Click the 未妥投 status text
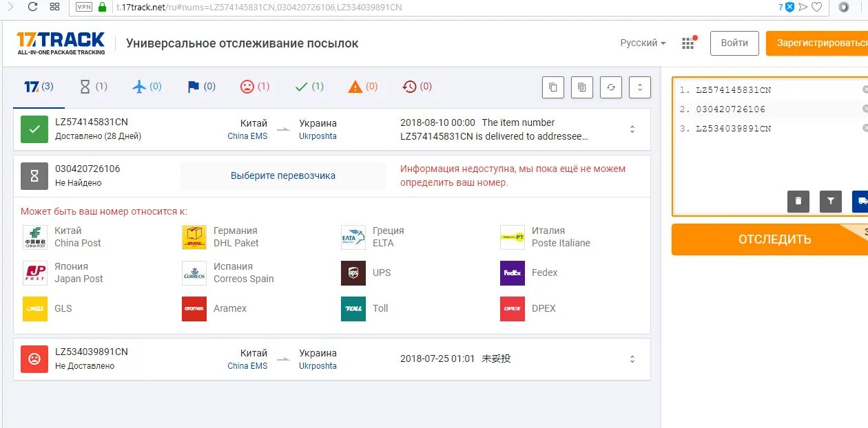The height and width of the screenshot is (428, 868). [496, 359]
